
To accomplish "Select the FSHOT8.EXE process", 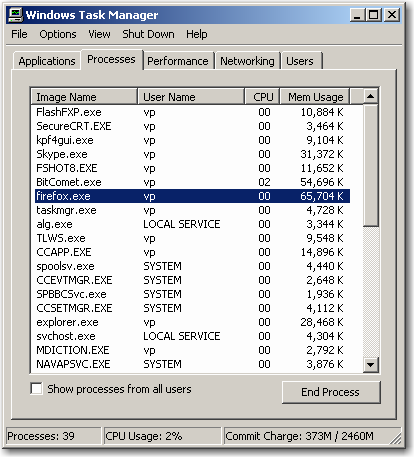I will 192,168.
